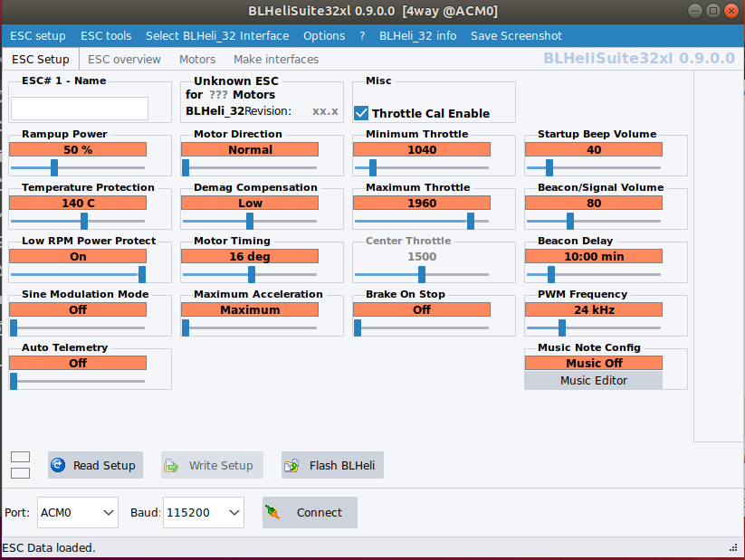Click the Motor Direction slider handle

tap(186, 167)
